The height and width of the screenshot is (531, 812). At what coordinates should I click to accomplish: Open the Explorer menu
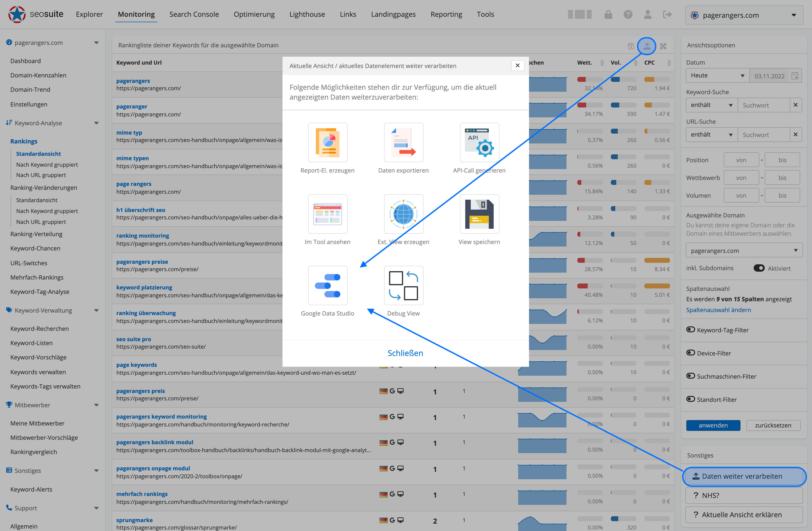click(x=89, y=14)
